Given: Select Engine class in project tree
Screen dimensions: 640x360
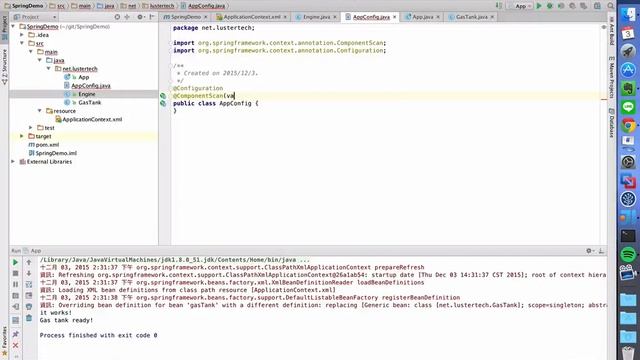Looking at the screenshot, I should click(x=87, y=94).
